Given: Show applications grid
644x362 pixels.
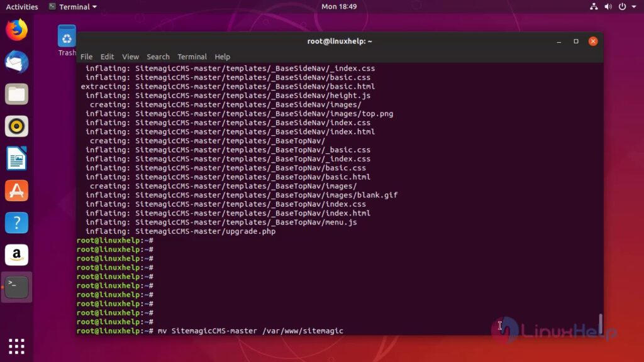Looking at the screenshot, I should point(16,346).
